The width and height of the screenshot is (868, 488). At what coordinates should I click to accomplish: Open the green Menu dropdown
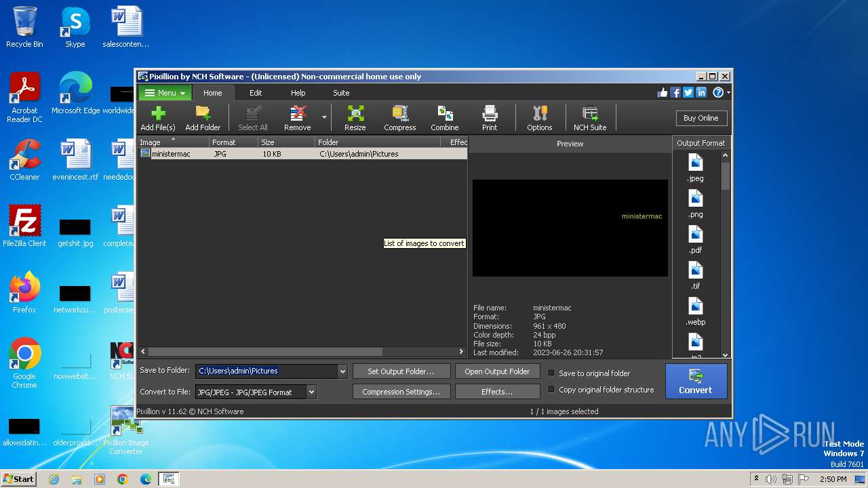pos(165,93)
